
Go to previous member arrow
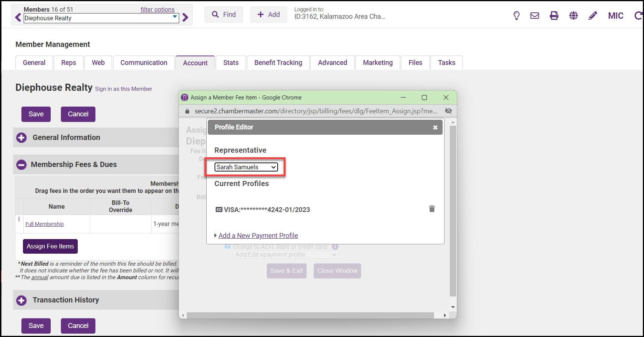pos(18,18)
